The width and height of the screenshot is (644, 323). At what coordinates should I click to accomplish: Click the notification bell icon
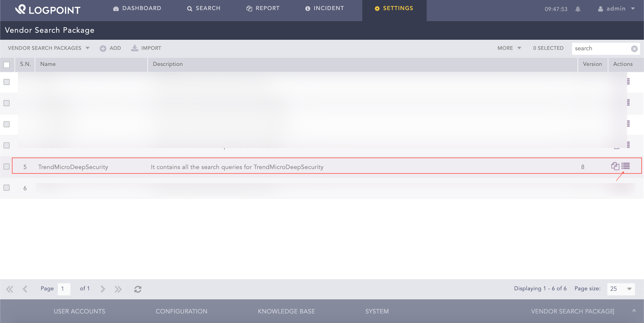tap(578, 9)
